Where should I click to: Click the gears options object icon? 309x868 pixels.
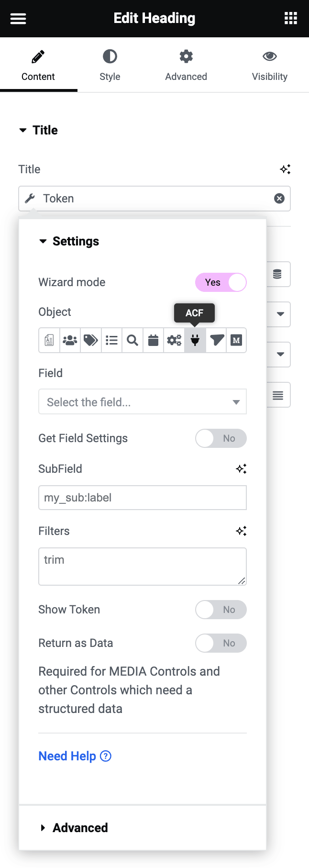174,340
